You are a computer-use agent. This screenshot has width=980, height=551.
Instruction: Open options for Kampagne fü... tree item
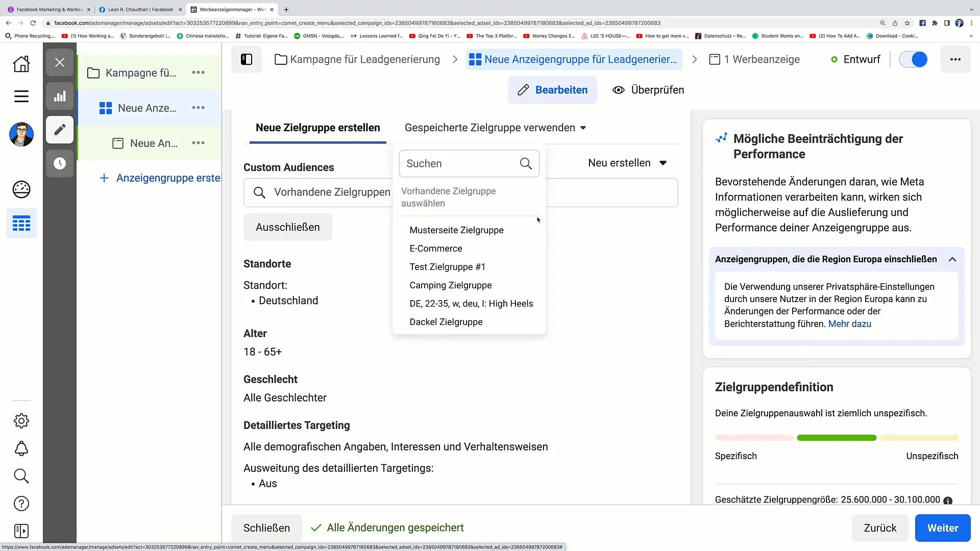click(198, 72)
